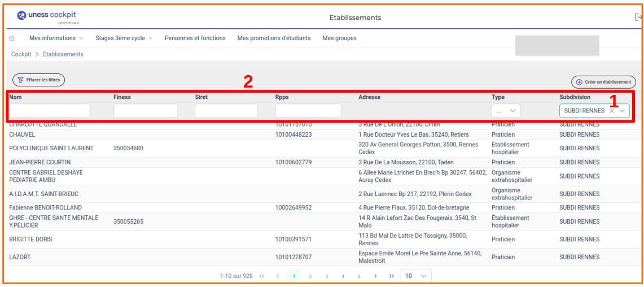Screen dimensions: 644x287
Task: Clear the SUBDI RENNES subdivision filter
Action: point(612,111)
